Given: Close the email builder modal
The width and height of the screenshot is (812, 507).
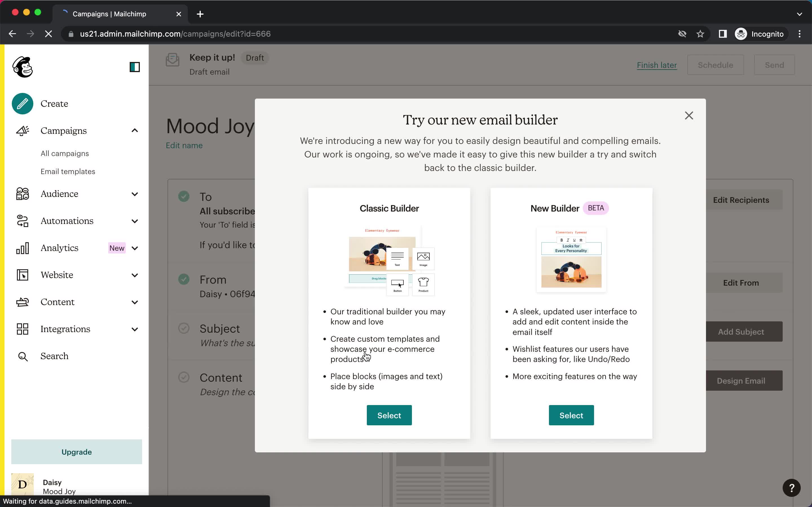Looking at the screenshot, I should tap(689, 116).
